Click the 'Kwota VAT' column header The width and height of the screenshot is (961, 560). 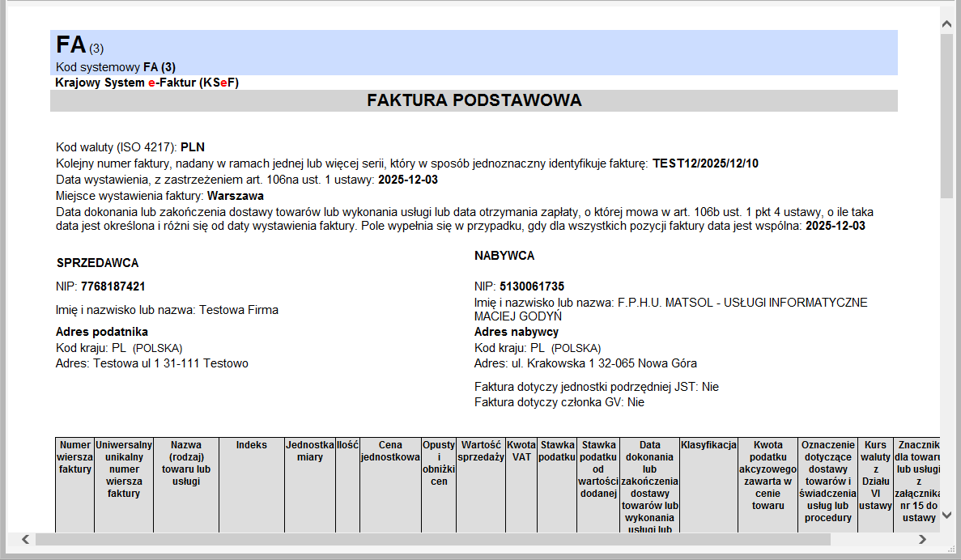point(521,451)
